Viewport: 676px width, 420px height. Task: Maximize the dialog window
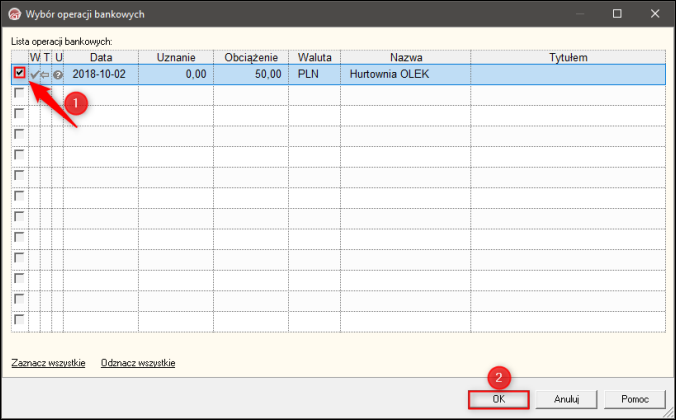pos(617,14)
